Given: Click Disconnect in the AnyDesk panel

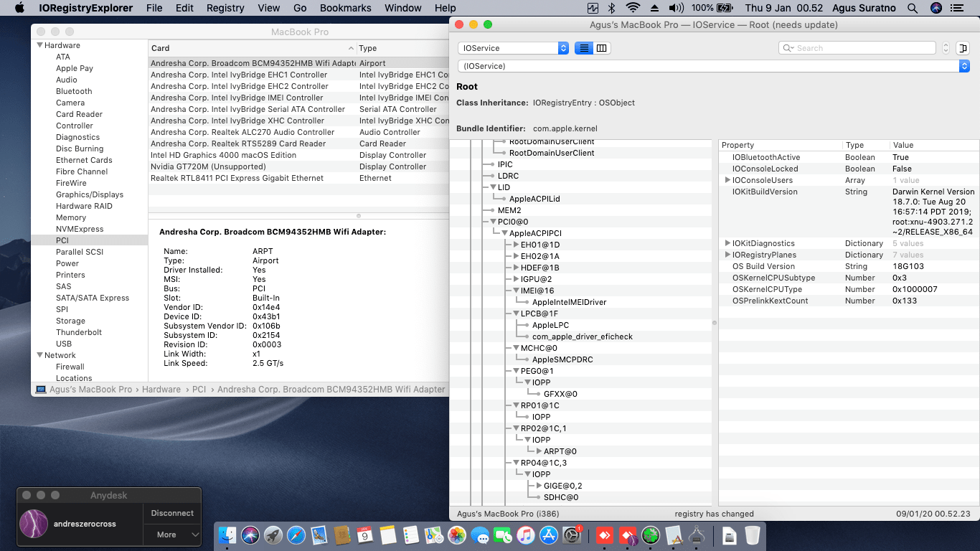Looking at the screenshot, I should tap(172, 513).
